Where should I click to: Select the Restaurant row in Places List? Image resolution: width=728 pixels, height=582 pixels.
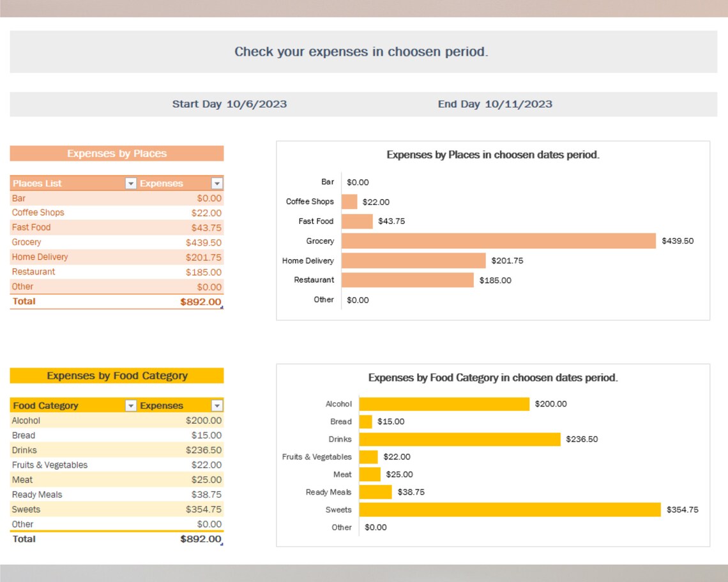pyautogui.click(x=33, y=271)
